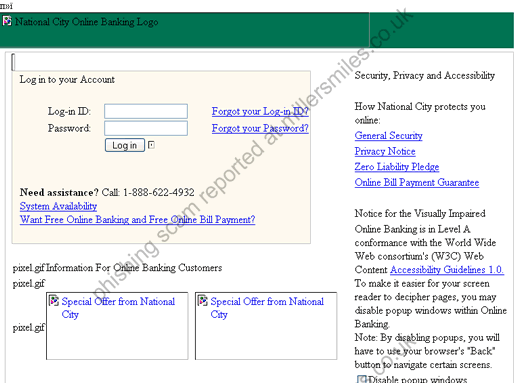
Task: Click the left Special Offer from National City image
Action: click(x=117, y=326)
